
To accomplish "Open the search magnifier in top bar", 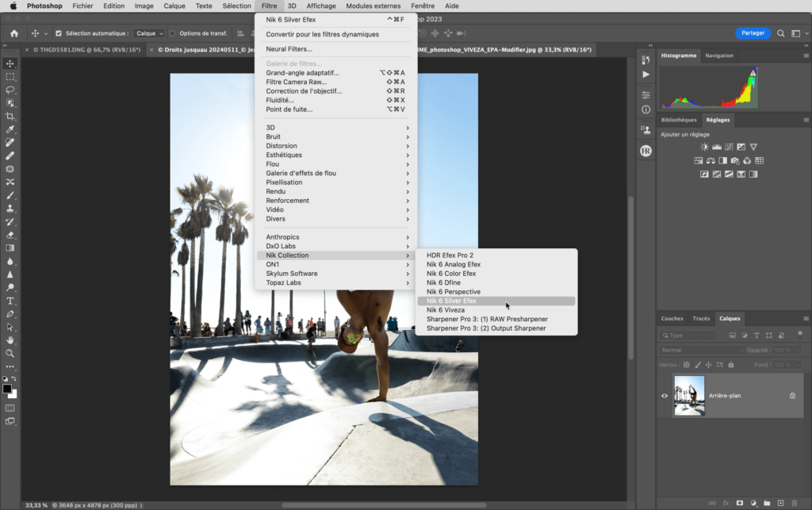I will click(x=780, y=33).
